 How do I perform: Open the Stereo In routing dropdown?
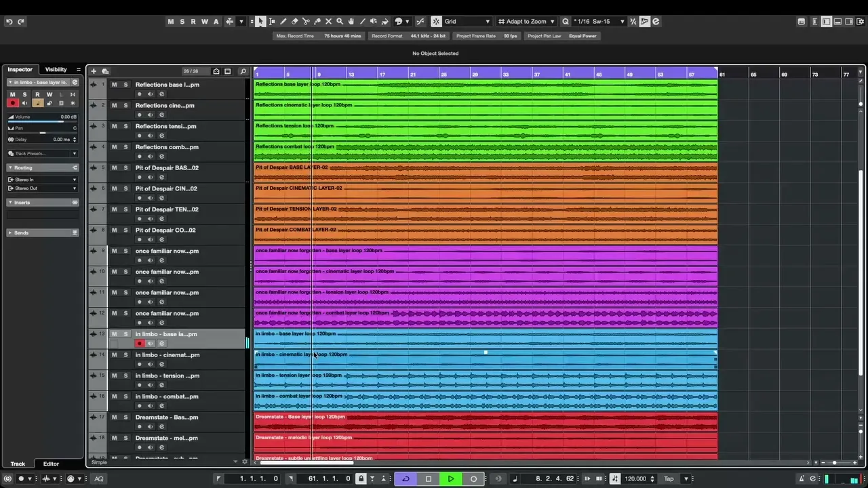click(x=43, y=180)
